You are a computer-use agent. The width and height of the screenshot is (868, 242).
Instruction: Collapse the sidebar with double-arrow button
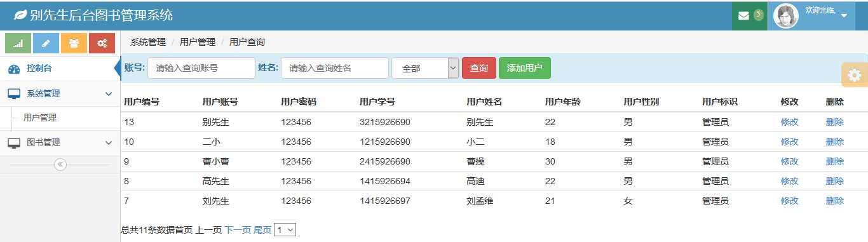[x=60, y=165]
